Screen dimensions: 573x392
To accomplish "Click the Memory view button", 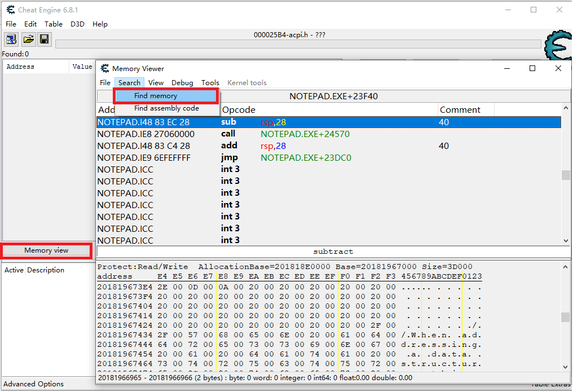I will [x=46, y=250].
